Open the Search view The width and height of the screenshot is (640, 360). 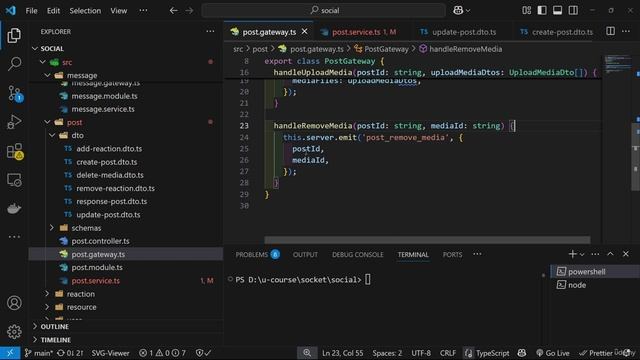coord(14,64)
